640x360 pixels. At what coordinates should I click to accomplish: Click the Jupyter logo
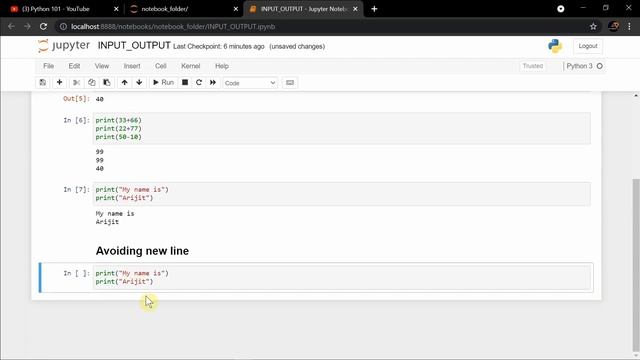(64, 45)
